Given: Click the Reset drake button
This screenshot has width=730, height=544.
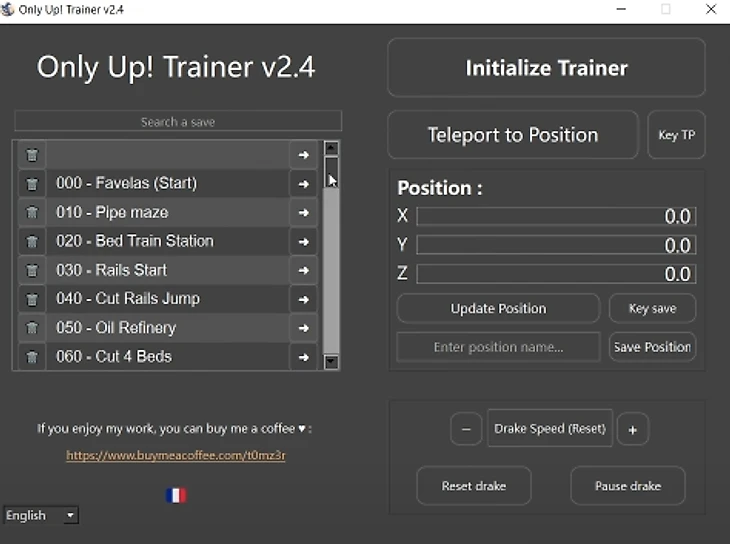Looking at the screenshot, I should (x=474, y=486).
